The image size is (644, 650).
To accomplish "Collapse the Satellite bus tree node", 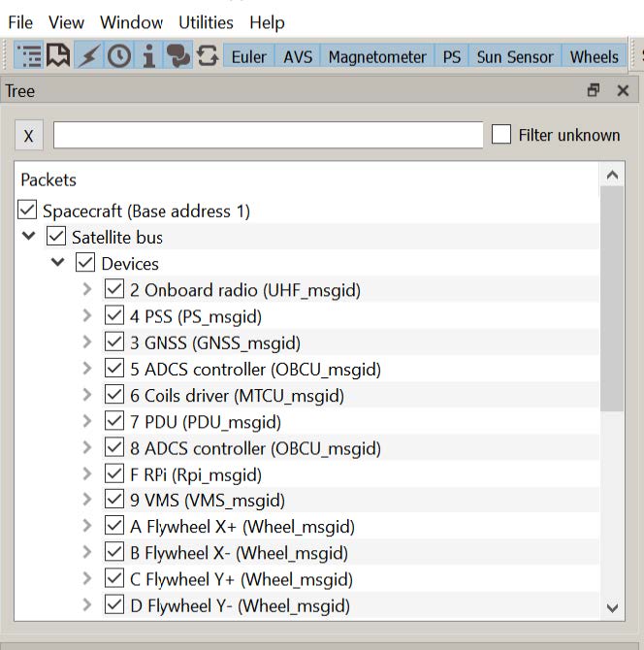I will click(x=29, y=237).
